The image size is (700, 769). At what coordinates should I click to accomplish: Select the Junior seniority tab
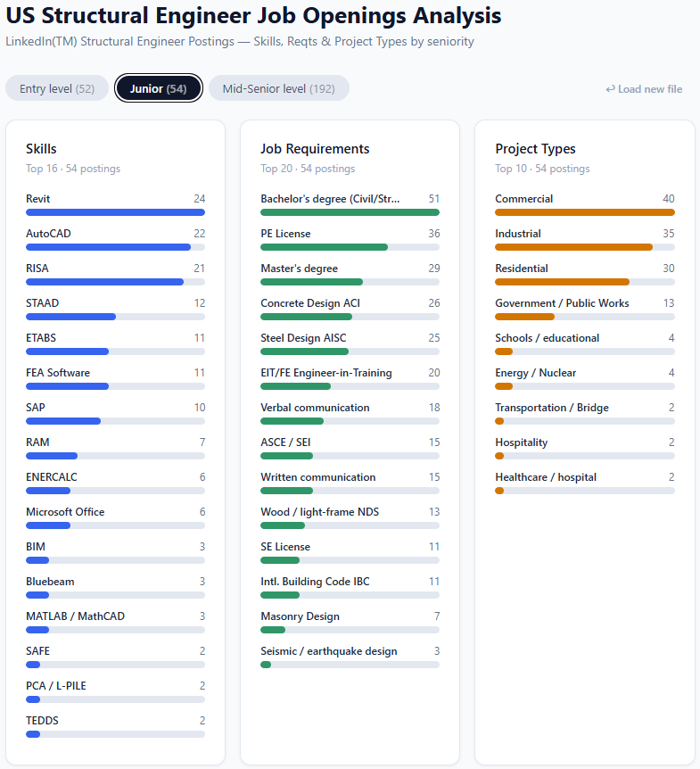(158, 88)
